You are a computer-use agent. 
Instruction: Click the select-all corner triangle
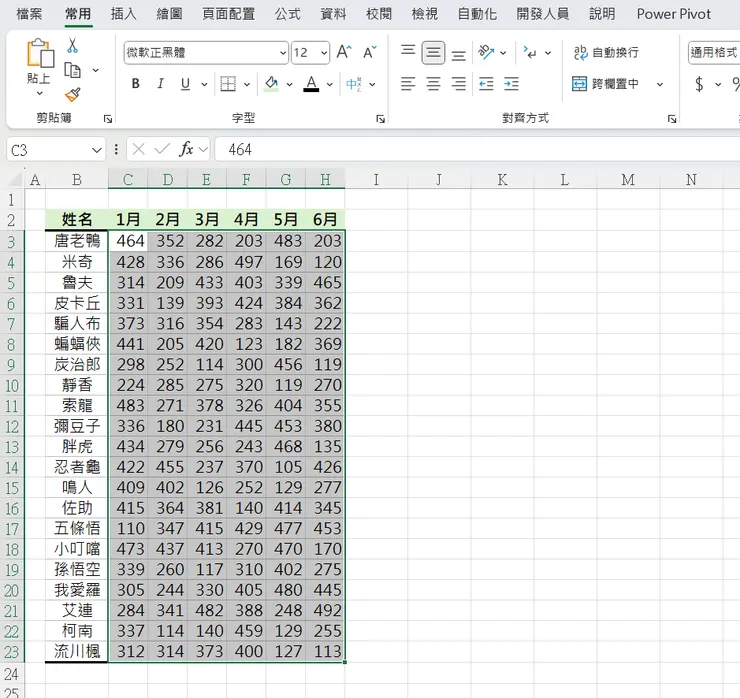(x=14, y=180)
